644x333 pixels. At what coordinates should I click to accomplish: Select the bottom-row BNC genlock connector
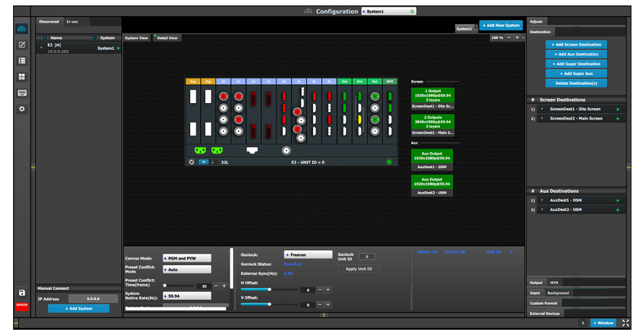point(286,151)
